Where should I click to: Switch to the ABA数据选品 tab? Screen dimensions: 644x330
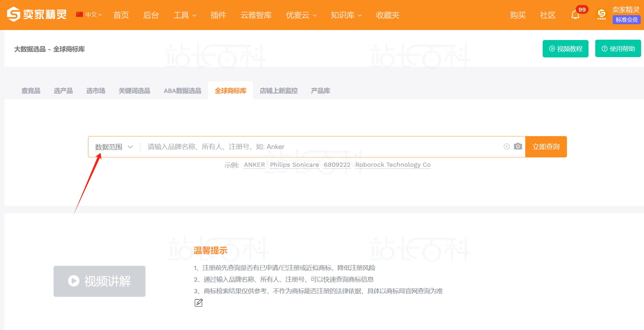tap(182, 91)
